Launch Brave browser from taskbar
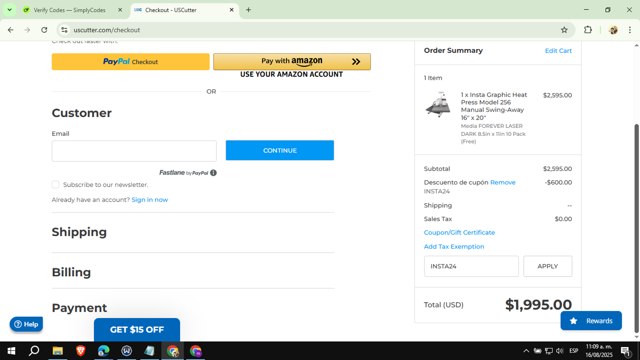The width and height of the screenshot is (640, 360). [80, 351]
